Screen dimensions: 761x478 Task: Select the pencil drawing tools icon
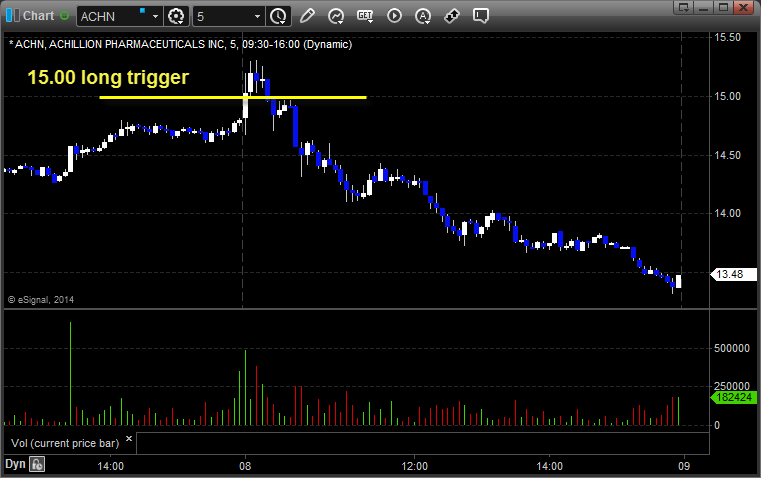[x=307, y=16]
